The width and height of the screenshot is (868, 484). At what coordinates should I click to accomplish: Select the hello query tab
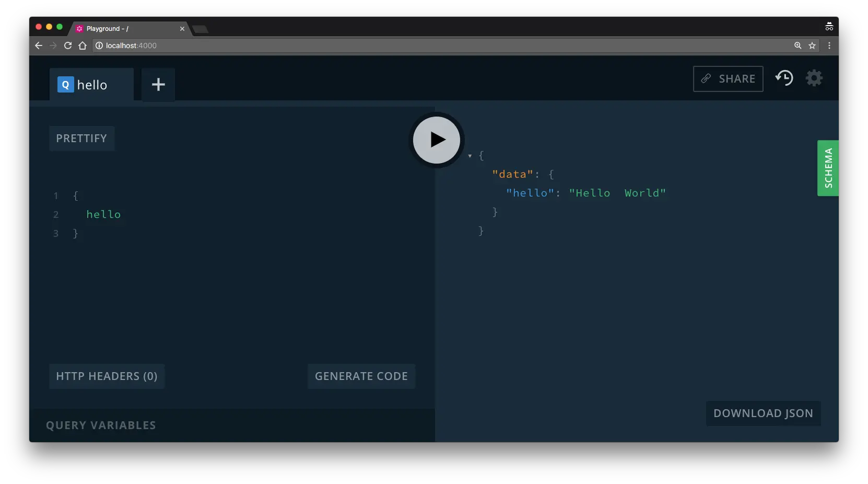[91, 84]
